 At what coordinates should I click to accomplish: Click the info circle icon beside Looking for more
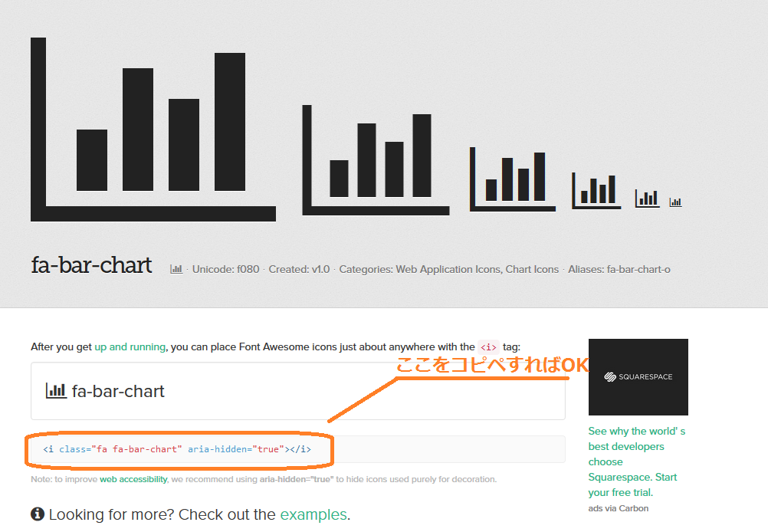pos(38,514)
